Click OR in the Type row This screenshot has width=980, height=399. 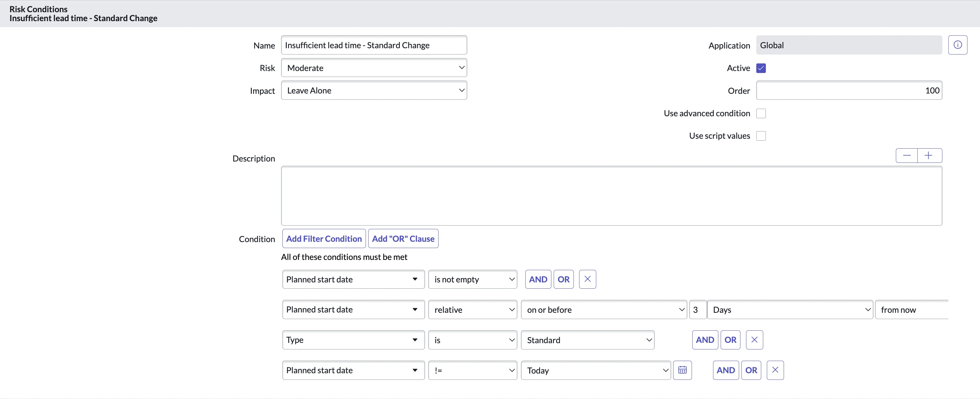(731, 340)
